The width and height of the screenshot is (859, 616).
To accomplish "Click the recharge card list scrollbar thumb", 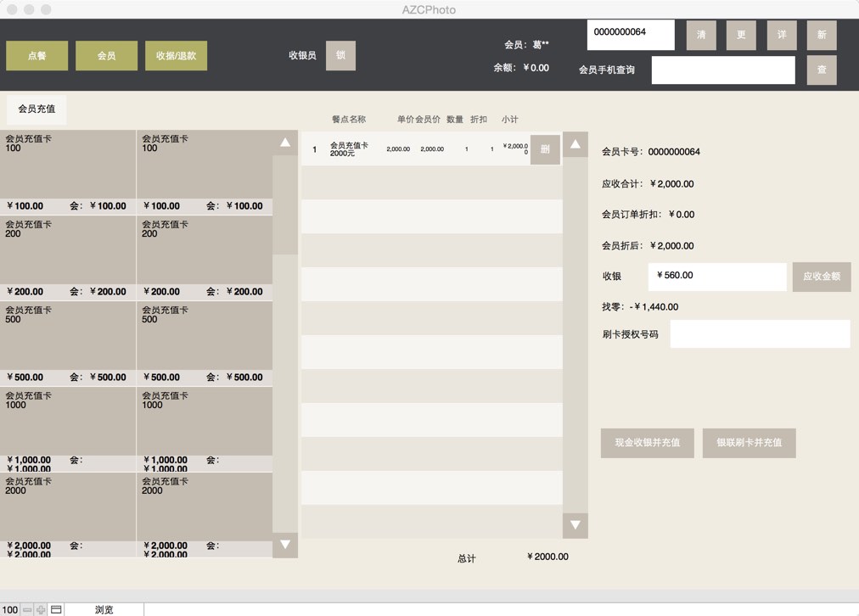I will 285,204.
